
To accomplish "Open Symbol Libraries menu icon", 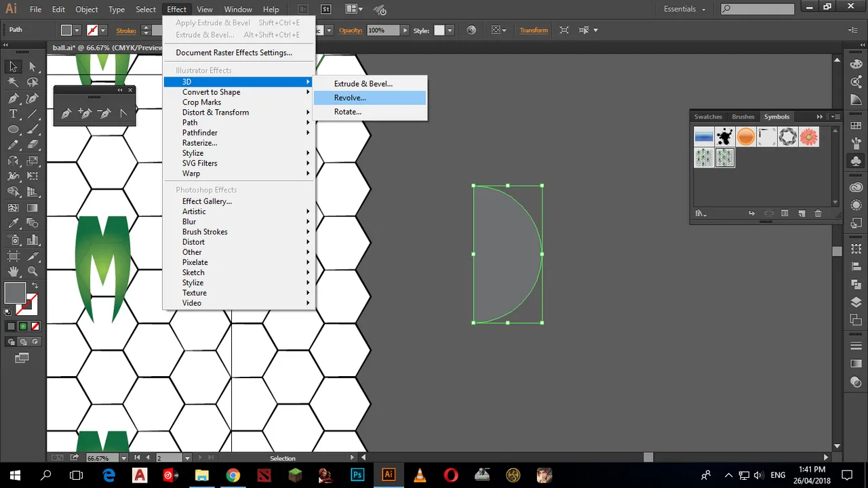I will [701, 213].
